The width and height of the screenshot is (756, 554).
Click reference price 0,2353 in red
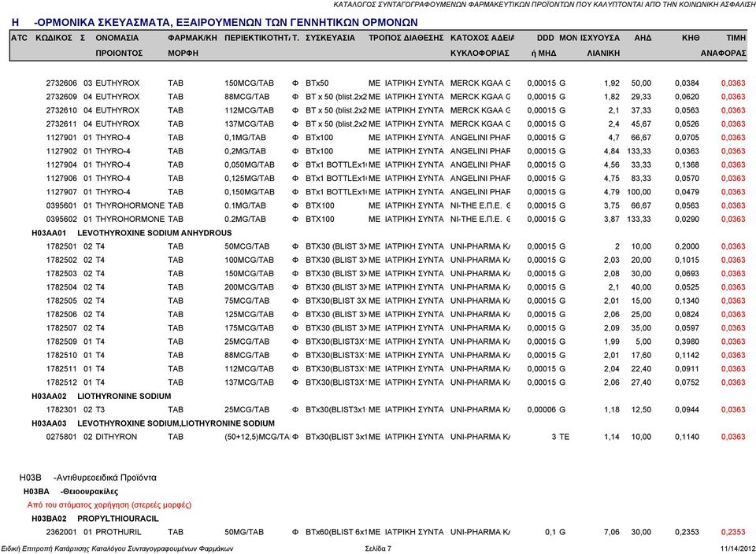click(733, 532)
